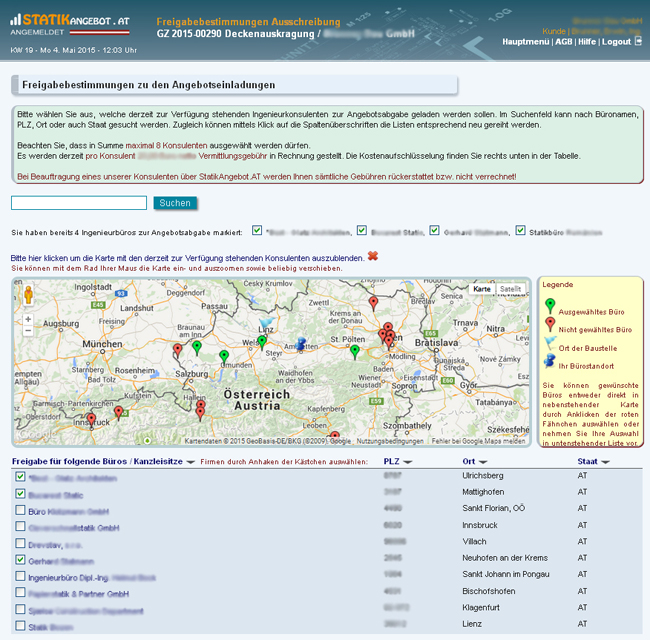The image size is (650, 640).
Task: Click the blue pushpin marker near Amstetten
Action: click(x=300, y=343)
